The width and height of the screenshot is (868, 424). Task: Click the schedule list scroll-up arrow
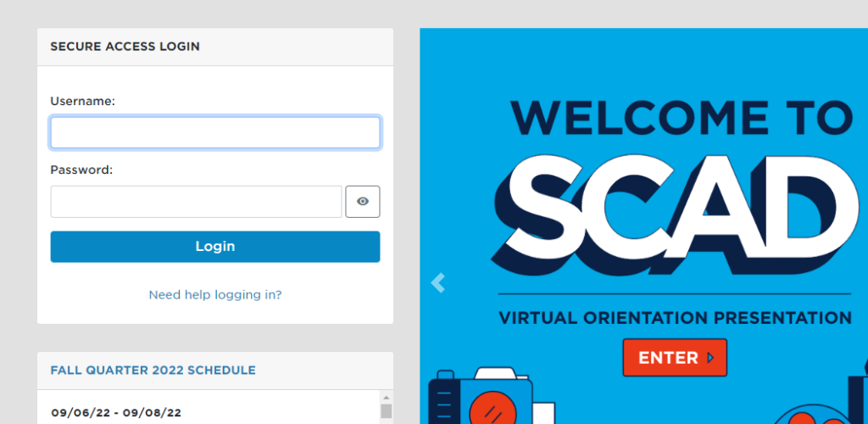(x=387, y=398)
